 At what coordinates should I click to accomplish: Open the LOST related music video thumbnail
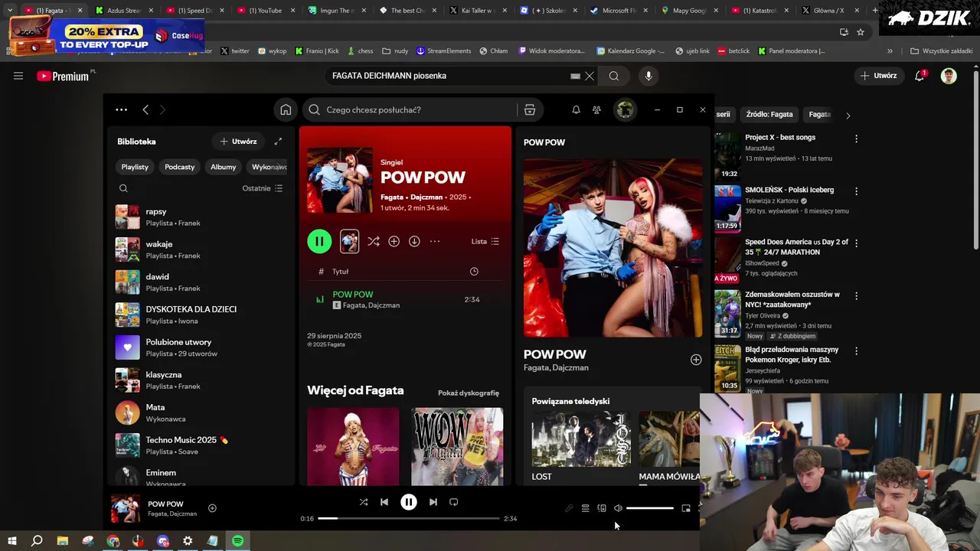coord(581,439)
